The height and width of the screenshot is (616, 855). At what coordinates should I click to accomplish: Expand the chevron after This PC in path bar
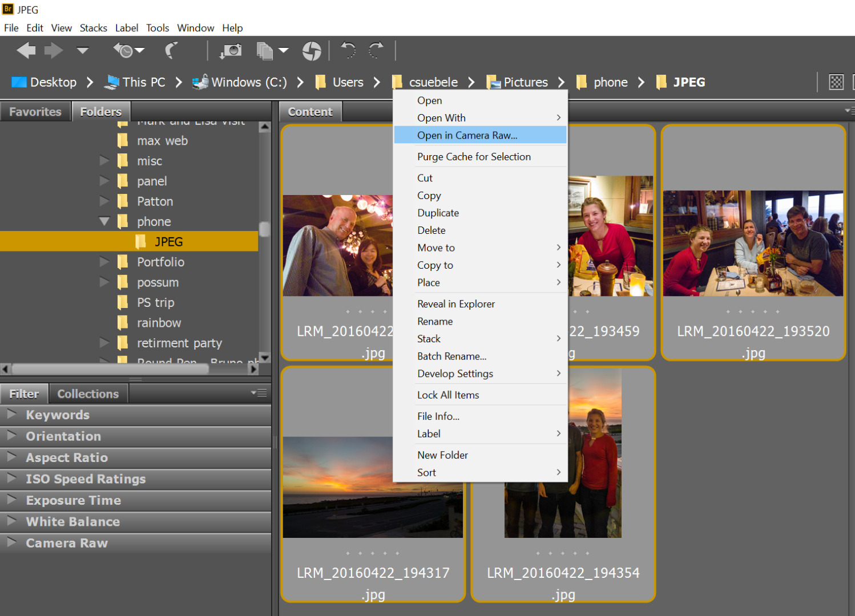179,82
